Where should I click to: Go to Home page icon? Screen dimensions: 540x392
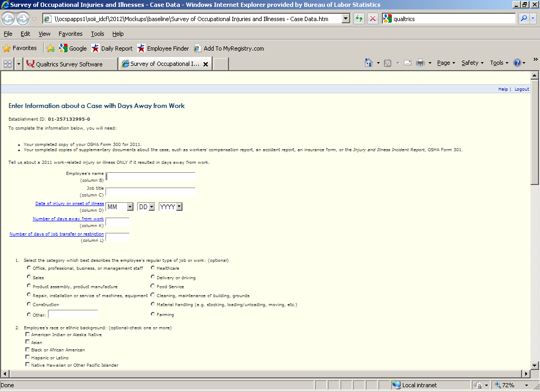click(369, 63)
